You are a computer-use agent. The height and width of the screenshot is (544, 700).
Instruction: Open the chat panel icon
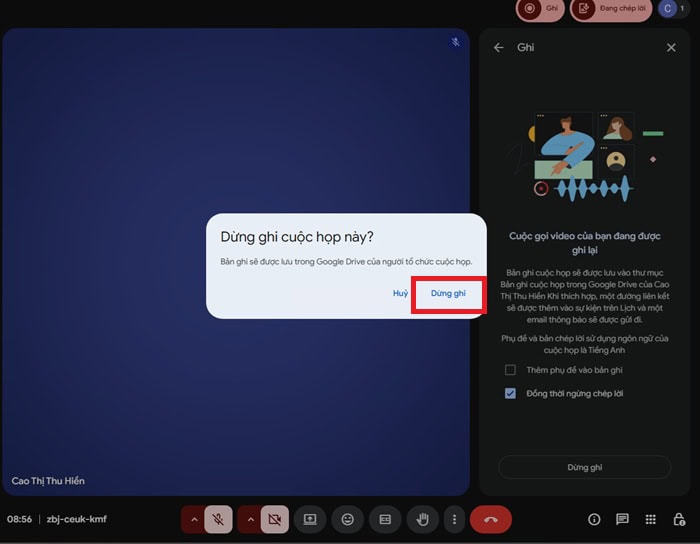pos(622,519)
